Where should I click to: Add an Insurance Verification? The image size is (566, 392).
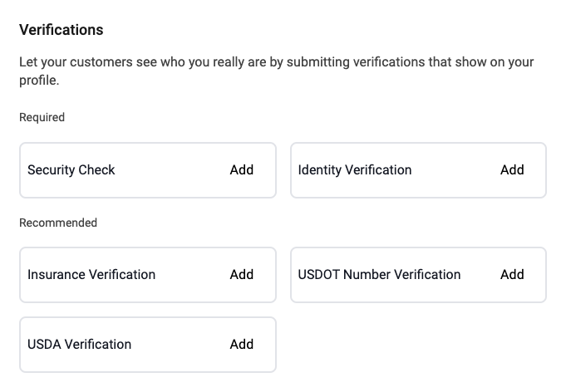click(x=242, y=274)
